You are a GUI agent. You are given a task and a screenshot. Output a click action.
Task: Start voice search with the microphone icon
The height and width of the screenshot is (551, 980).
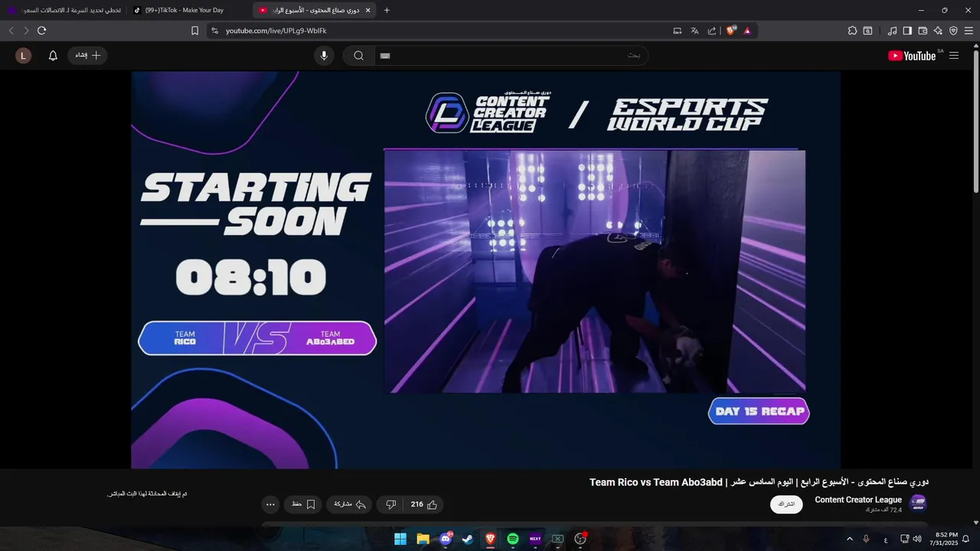click(324, 55)
